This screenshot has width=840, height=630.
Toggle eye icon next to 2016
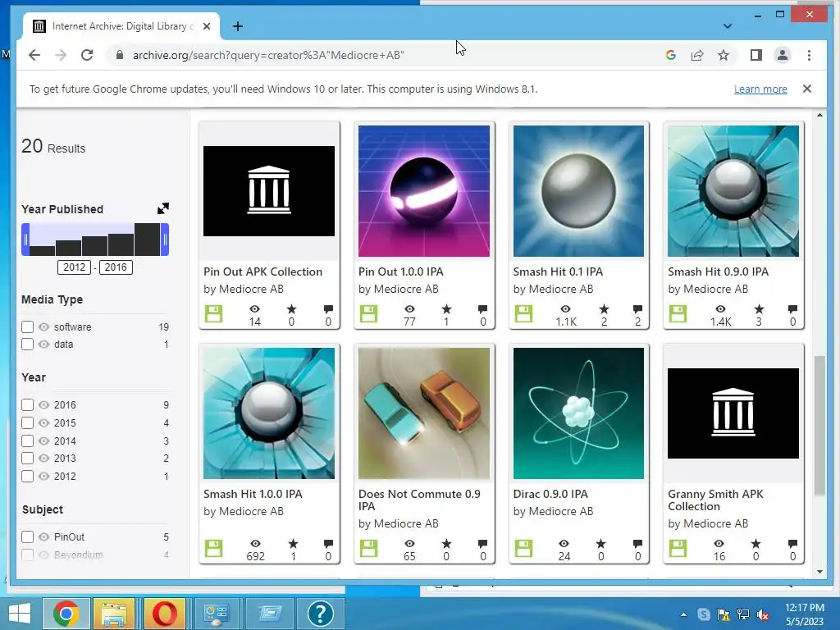coord(44,405)
